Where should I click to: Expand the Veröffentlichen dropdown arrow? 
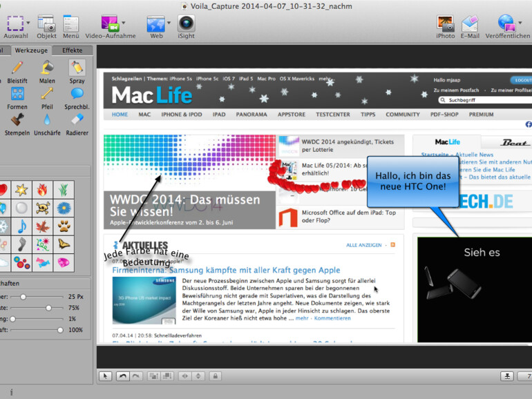coord(520,23)
